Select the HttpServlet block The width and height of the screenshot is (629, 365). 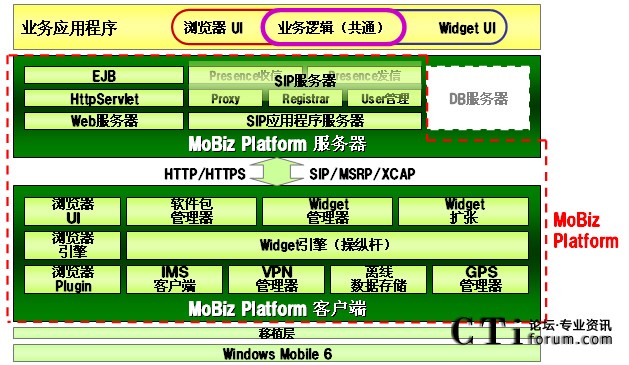pos(104,98)
